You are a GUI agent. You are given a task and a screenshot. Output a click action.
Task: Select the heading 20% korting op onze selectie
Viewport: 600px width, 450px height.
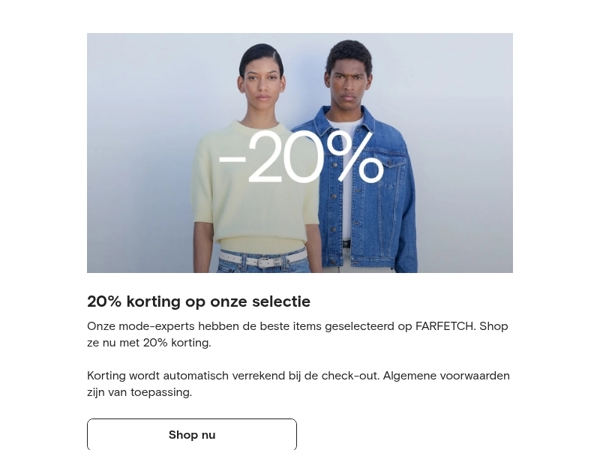coord(199,301)
